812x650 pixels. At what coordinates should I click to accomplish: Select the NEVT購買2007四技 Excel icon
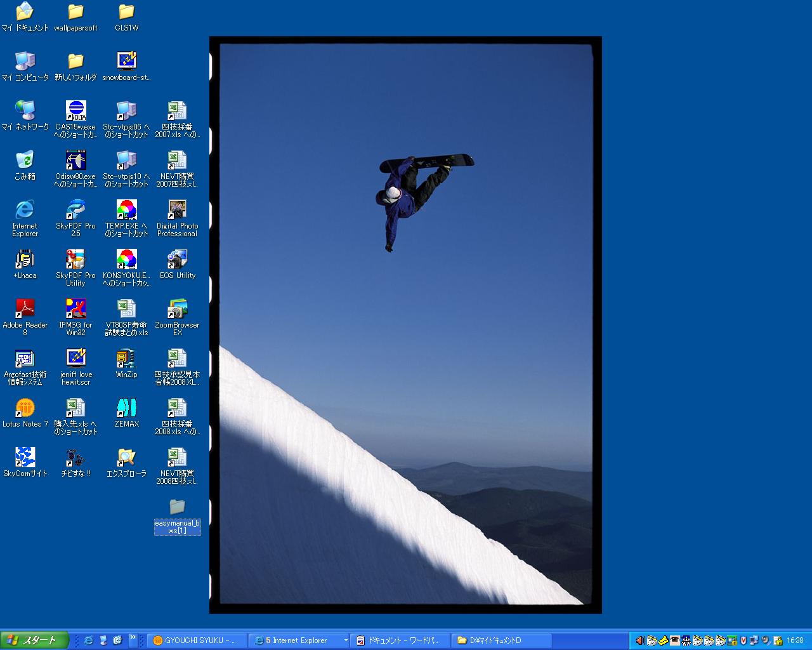point(177,169)
